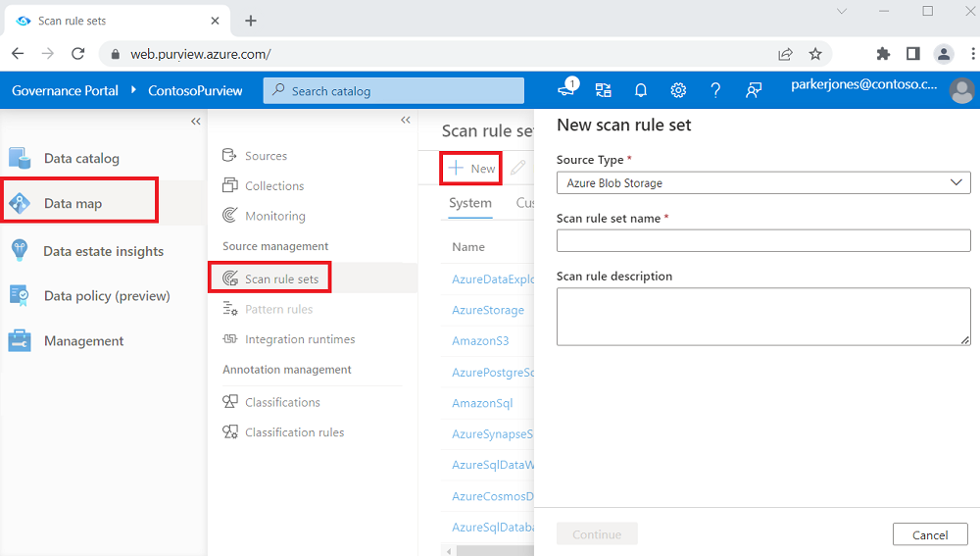The height and width of the screenshot is (556, 980).
Task: Collapse the Data map submenu panel
Action: tap(406, 120)
